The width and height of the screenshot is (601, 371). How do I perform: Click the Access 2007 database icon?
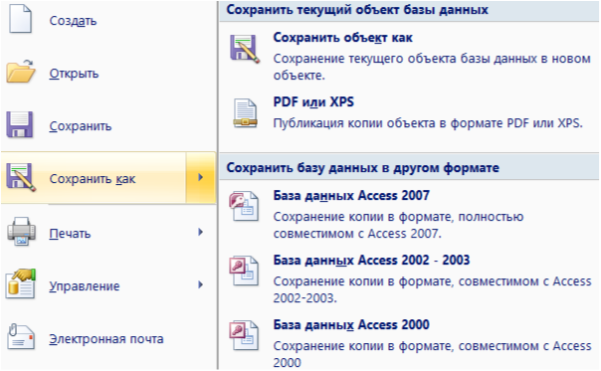coord(244,207)
